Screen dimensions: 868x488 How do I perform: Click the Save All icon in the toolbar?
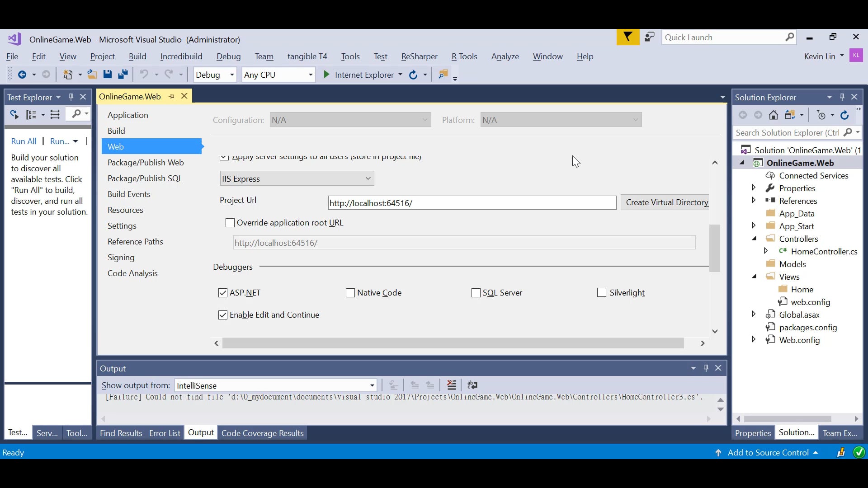(123, 75)
